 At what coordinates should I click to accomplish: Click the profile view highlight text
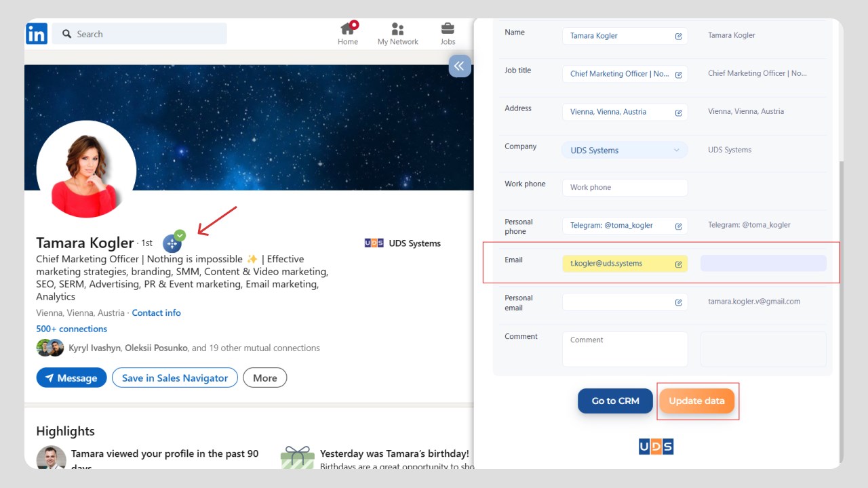point(165,459)
